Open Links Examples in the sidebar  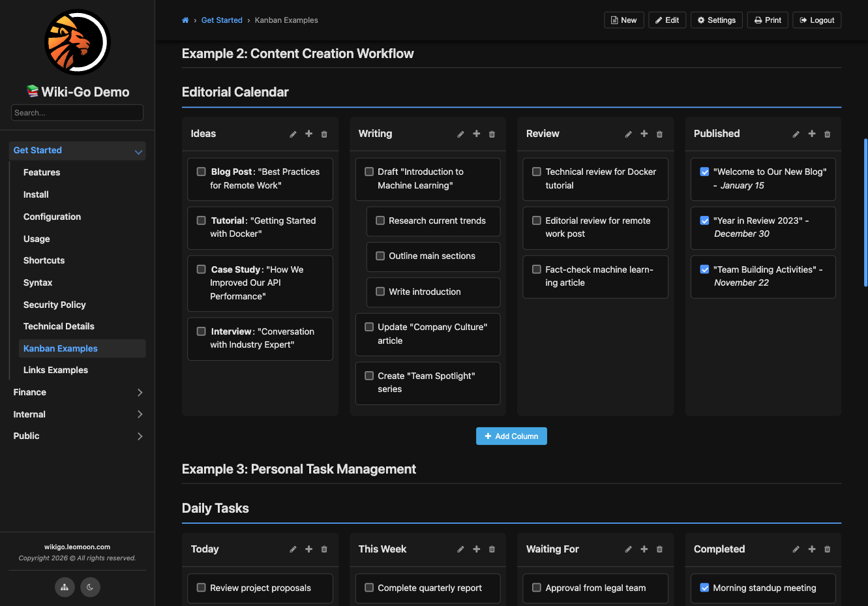click(55, 370)
